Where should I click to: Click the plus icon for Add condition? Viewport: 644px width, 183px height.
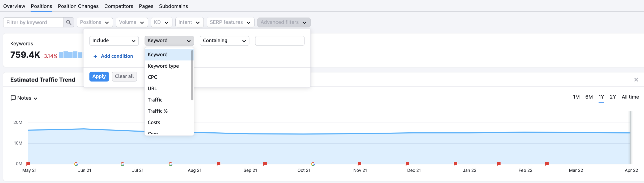click(95, 56)
